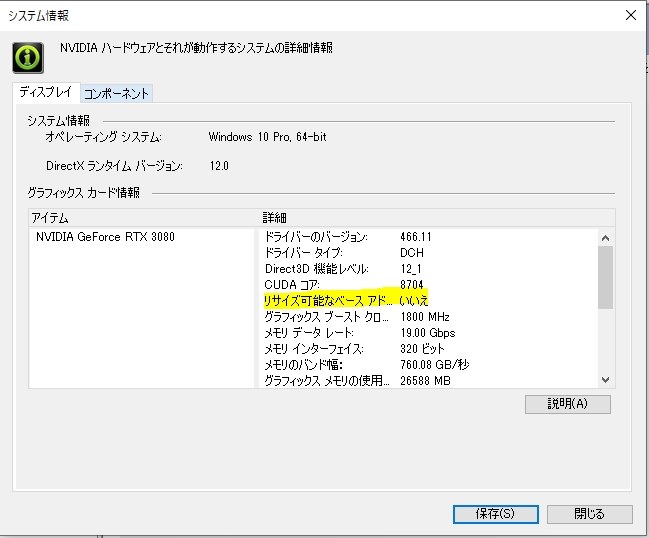
Task: Click the DirectX ランタイム バージョン label
Action: click(x=114, y=166)
